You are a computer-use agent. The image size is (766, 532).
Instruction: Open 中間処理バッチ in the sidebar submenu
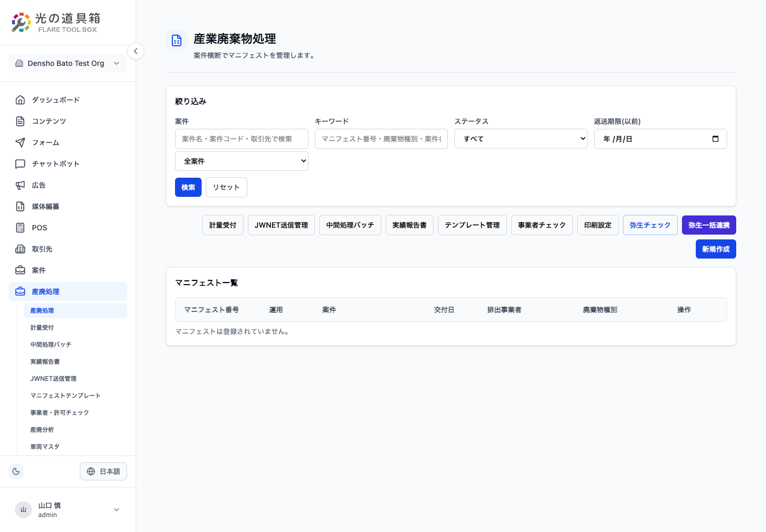click(75, 345)
